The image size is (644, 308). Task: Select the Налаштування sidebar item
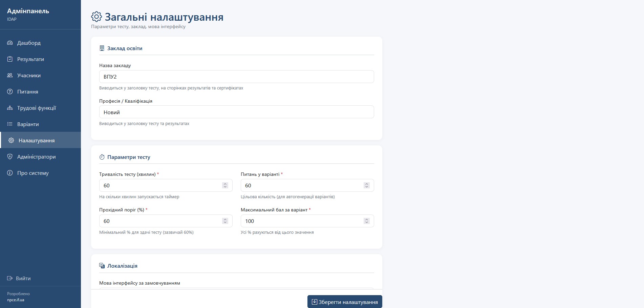[40, 140]
